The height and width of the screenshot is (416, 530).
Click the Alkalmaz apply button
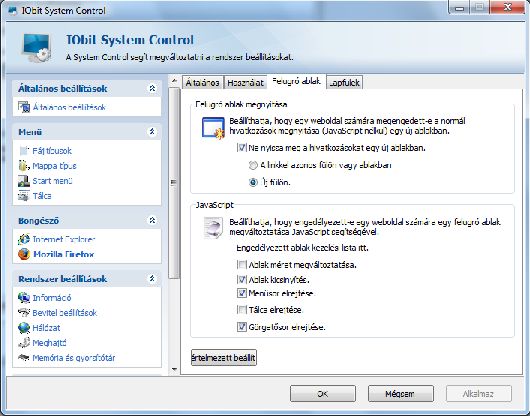[x=478, y=394]
